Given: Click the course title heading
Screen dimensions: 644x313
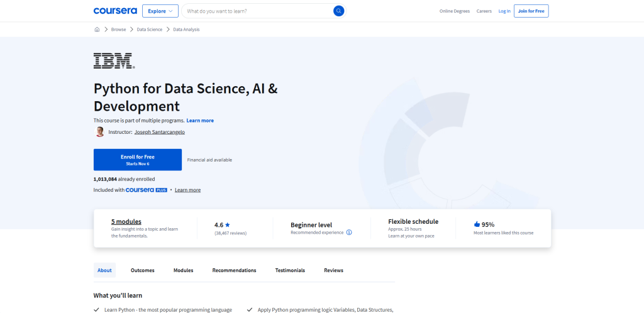Looking at the screenshot, I should [186, 97].
